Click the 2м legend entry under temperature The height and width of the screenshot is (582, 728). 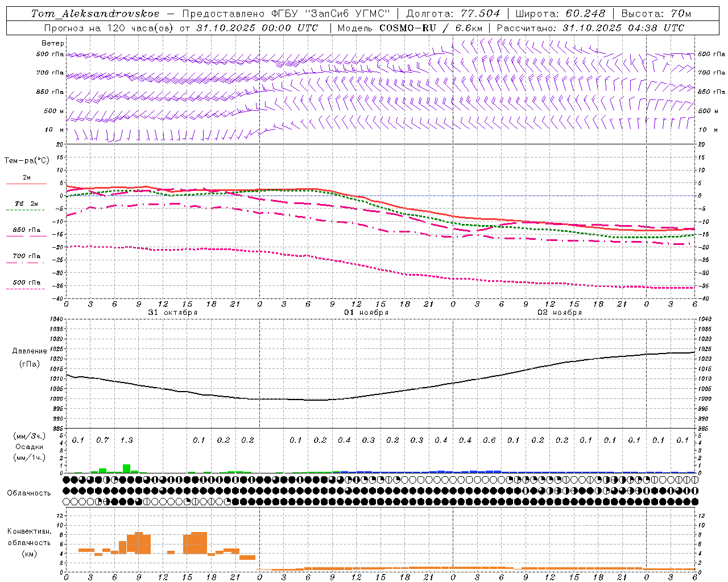click(27, 178)
